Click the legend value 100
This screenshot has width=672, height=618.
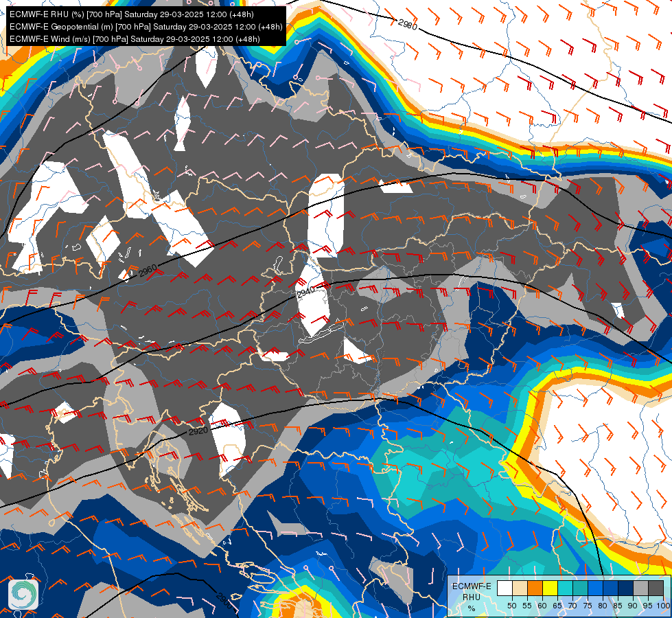tap(663, 606)
